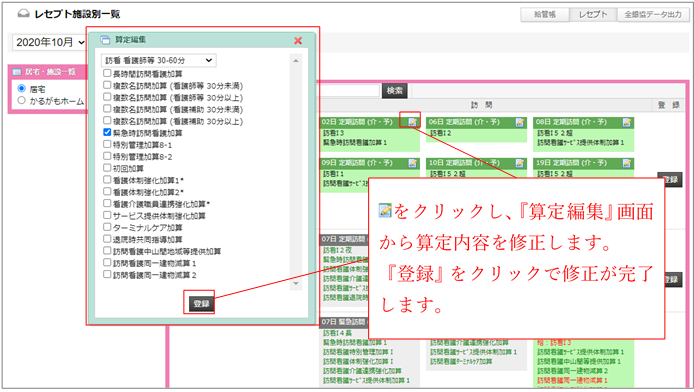Screen dimensions: 694x392
Task: Open edit icon on 19日 定期訪問 card
Action: click(x=627, y=163)
